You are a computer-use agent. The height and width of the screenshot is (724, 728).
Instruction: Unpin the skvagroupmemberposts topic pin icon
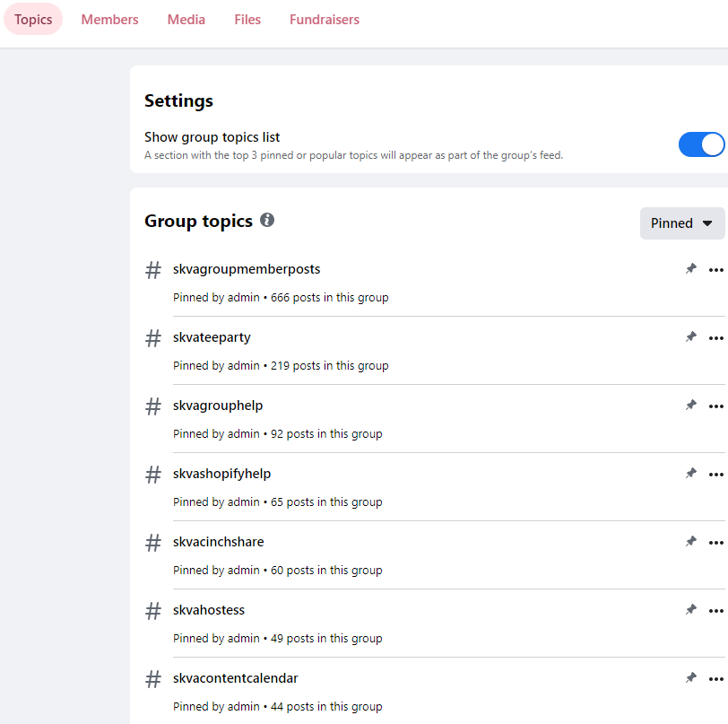[x=691, y=268]
